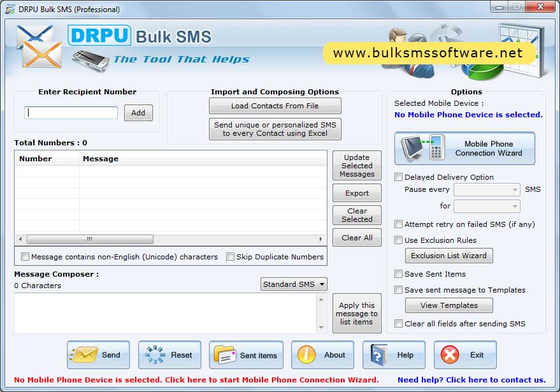This screenshot has width=560, height=392.
Task: Click Update Selected Messages
Action: pyautogui.click(x=357, y=166)
